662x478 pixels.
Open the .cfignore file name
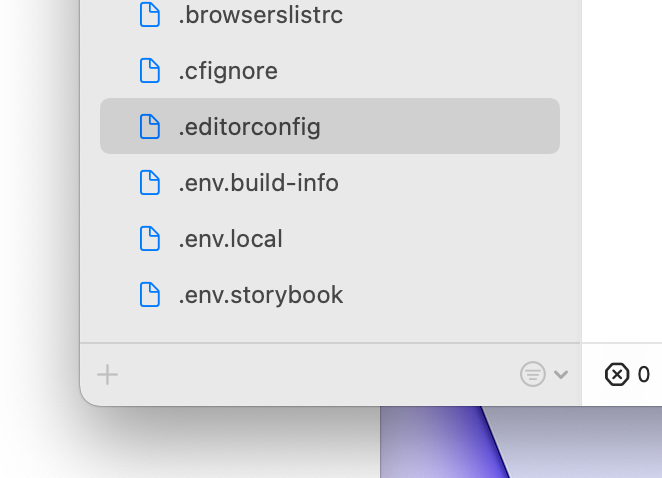point(228,71)
